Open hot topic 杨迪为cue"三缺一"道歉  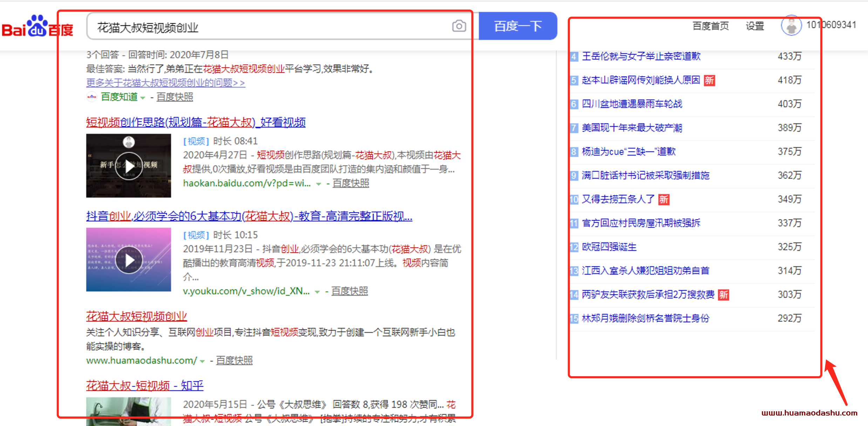tap(629, 152)
